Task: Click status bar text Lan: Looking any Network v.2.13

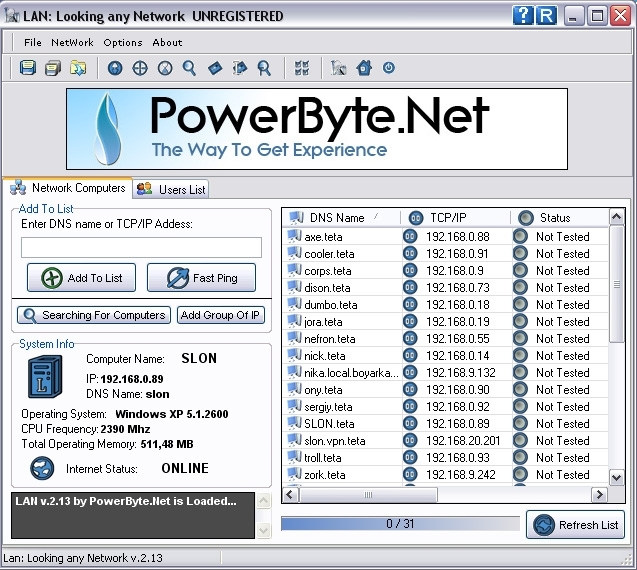Action: (83, 558)
